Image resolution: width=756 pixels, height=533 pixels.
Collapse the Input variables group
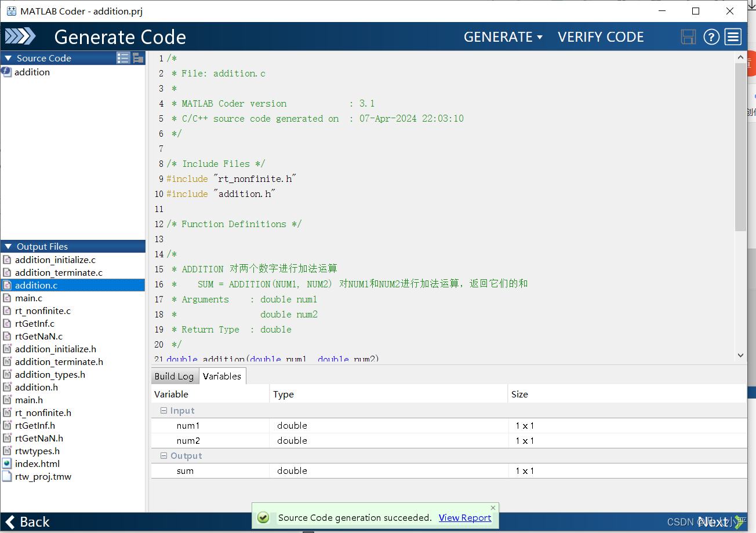click(x=163, y=411)
